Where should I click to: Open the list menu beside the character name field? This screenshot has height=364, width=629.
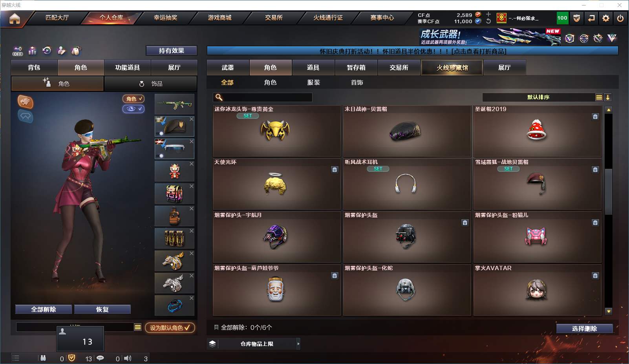pyautogui.click(x=138, y=327)
